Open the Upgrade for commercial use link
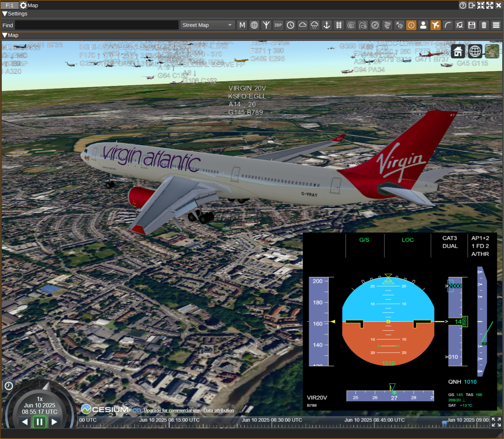The width and height of the screenshot is (504, 439). pos(172,410)
